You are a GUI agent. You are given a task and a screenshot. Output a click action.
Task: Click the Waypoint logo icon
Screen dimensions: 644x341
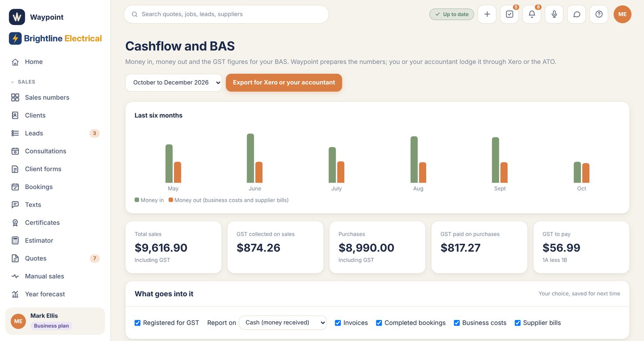[17, 17]
